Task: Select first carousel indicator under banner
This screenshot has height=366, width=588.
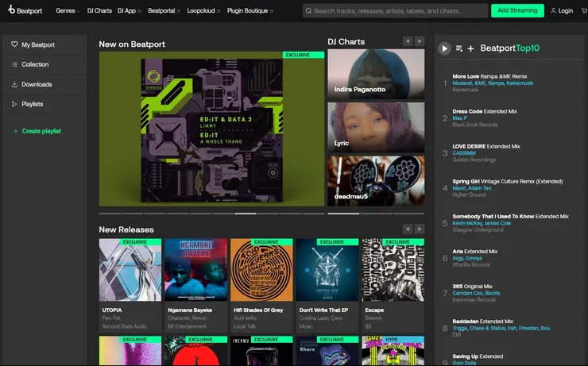Action: point(110,214)
